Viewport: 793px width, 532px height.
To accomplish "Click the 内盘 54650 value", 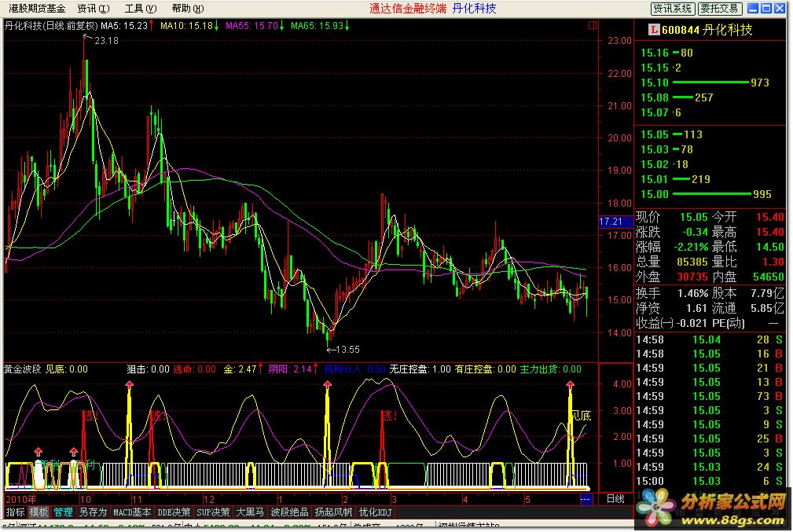I will (x=768, y=277).
